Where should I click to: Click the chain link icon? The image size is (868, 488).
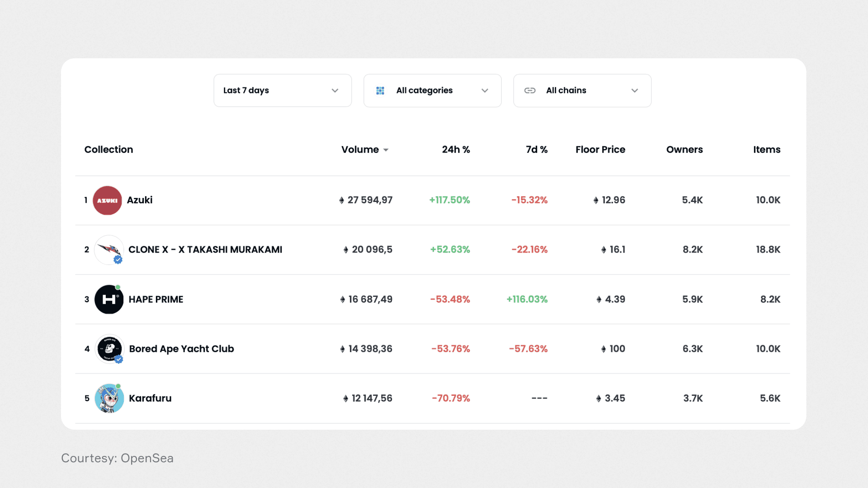pyautogui.click(x=530, y=91)
